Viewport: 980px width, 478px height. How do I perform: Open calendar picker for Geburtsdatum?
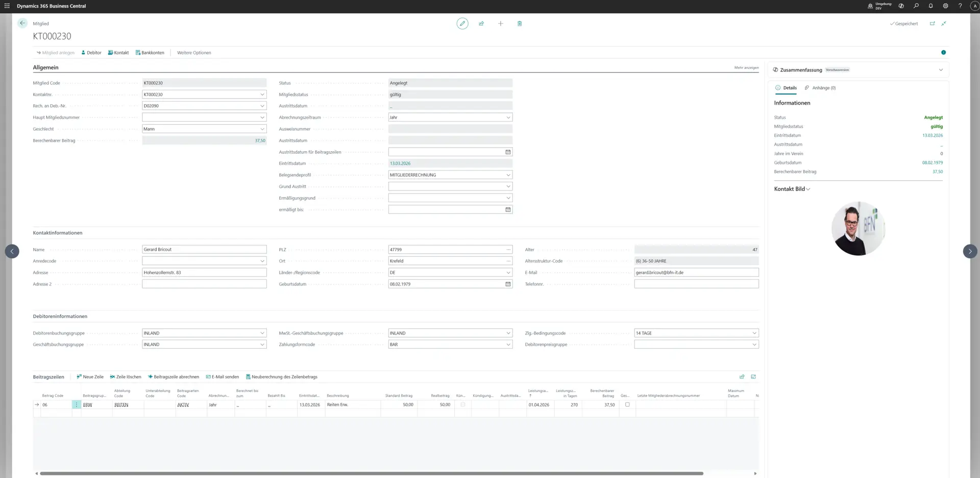tap(508, 284)
